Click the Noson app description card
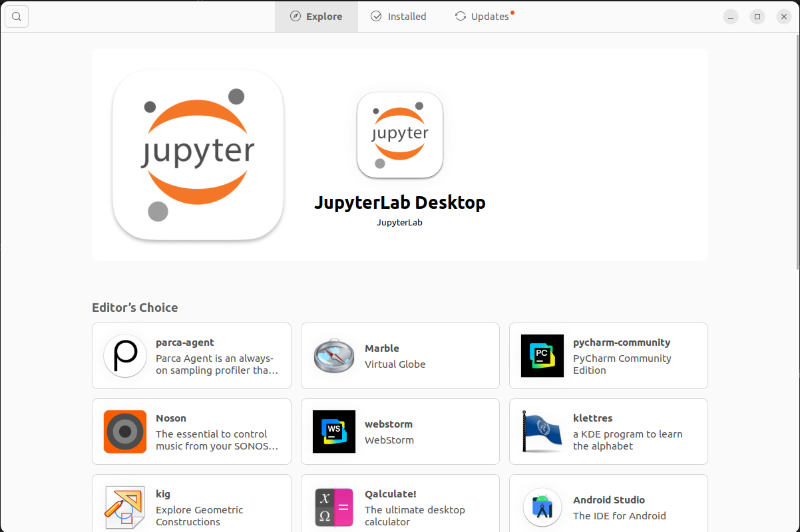 coord(191,432)
